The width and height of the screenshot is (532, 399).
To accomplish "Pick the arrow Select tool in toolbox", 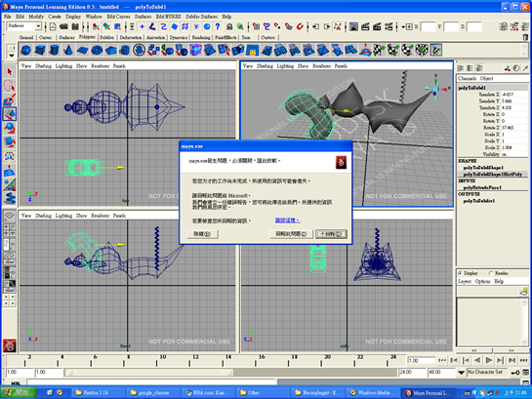I will [x=10, y=71].
